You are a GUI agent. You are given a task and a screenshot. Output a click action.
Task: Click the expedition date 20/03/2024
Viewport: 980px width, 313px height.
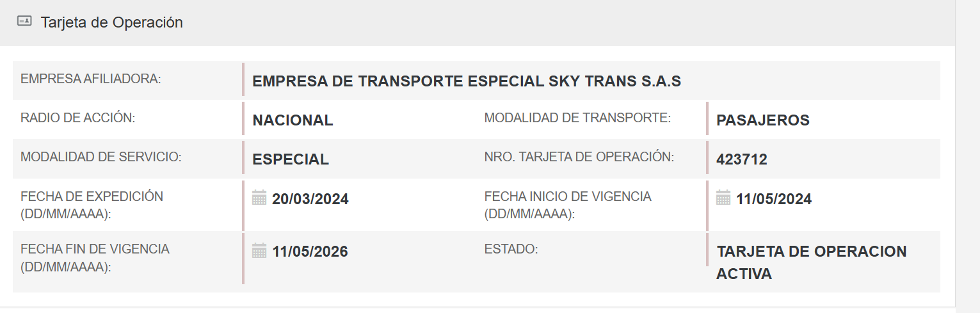point(310,199)
